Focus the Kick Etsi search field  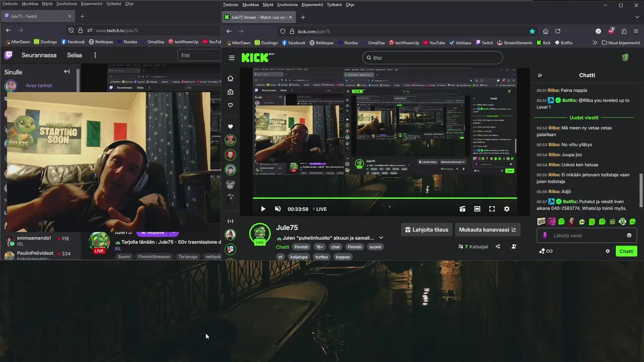click(432, 58)
